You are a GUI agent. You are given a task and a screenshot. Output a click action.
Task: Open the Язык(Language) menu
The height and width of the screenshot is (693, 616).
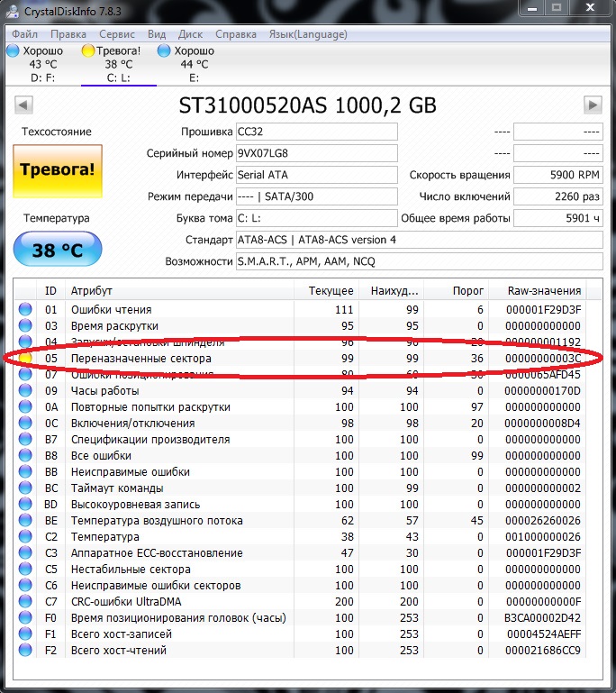(x=308, y=34)
